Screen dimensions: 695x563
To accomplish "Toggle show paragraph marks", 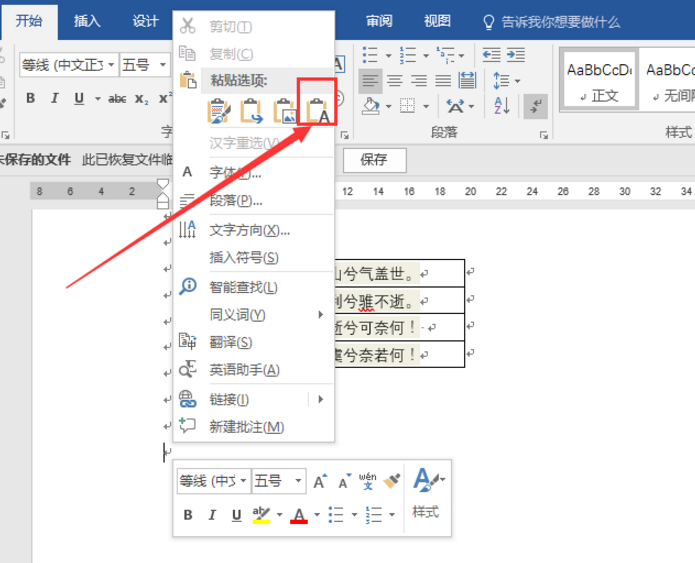I will [x=535, y=106].
